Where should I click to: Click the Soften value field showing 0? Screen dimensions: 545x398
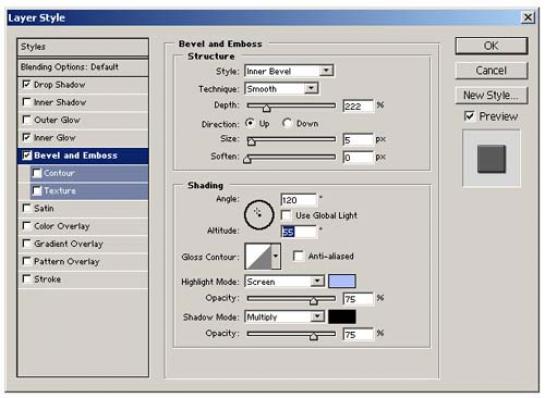[x=358, y=157]
